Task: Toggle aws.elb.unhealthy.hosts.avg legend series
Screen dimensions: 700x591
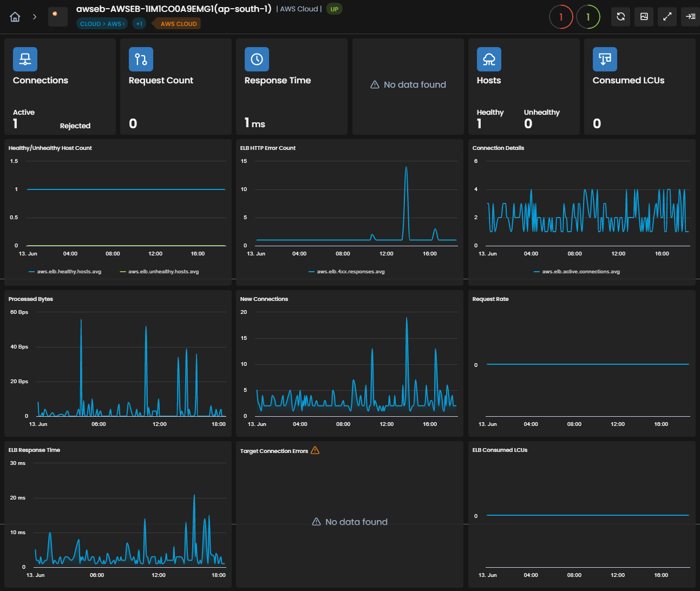Action: 159,272
